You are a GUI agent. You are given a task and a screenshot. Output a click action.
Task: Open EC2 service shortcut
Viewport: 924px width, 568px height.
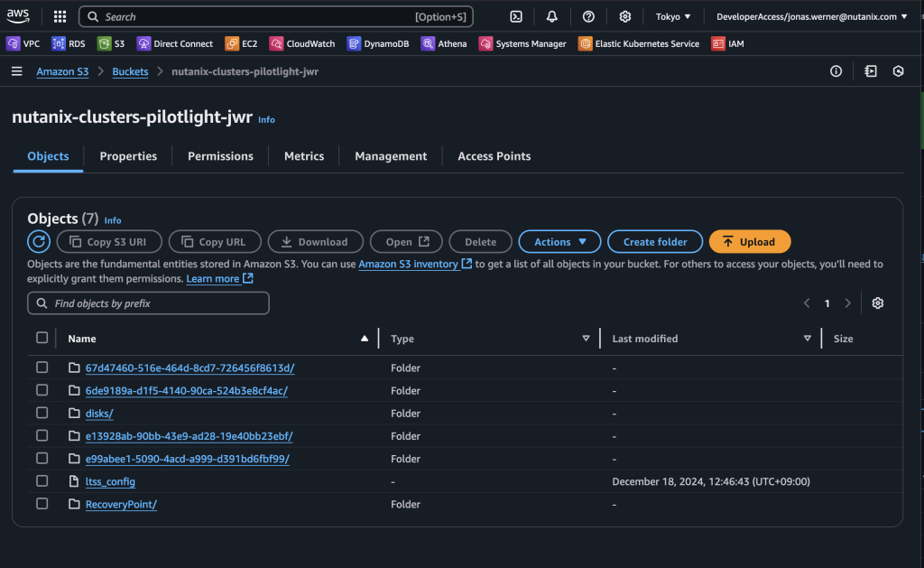point(241,43)
